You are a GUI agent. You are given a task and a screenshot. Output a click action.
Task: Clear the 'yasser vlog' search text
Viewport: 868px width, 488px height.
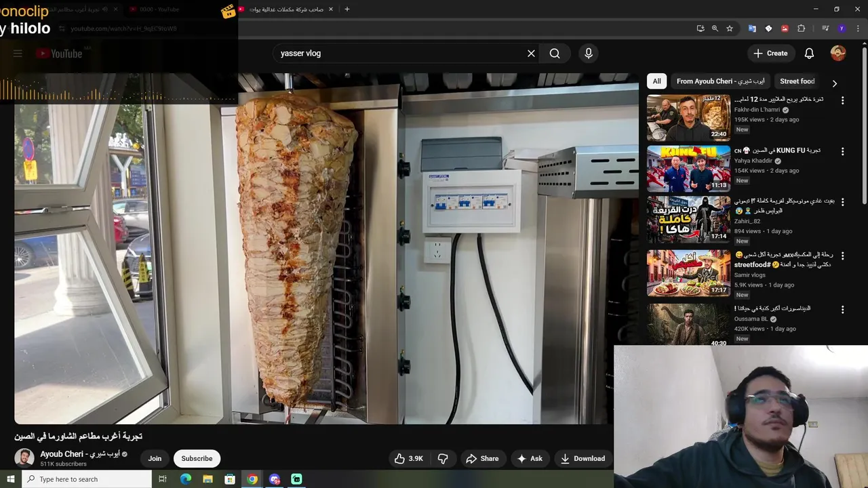pos(531,54)
